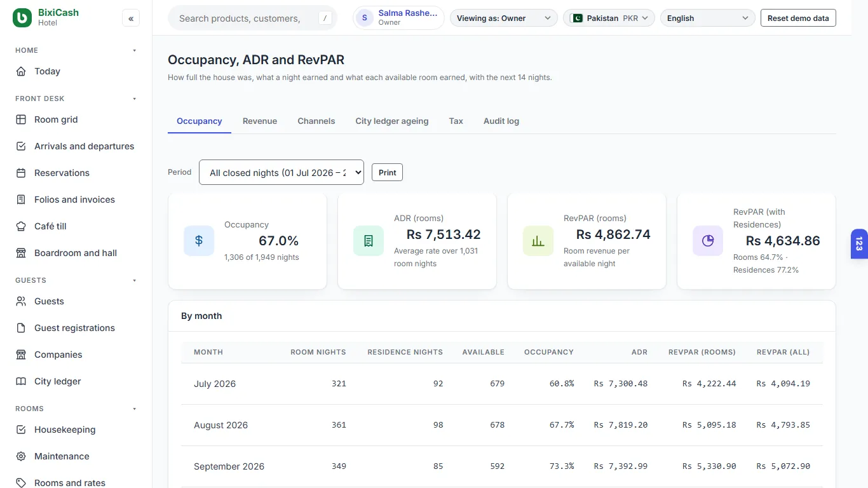Screen dimensions: 868x488
Task: Click the Guest registrations document icon
Action: click(x=21, y=328)
